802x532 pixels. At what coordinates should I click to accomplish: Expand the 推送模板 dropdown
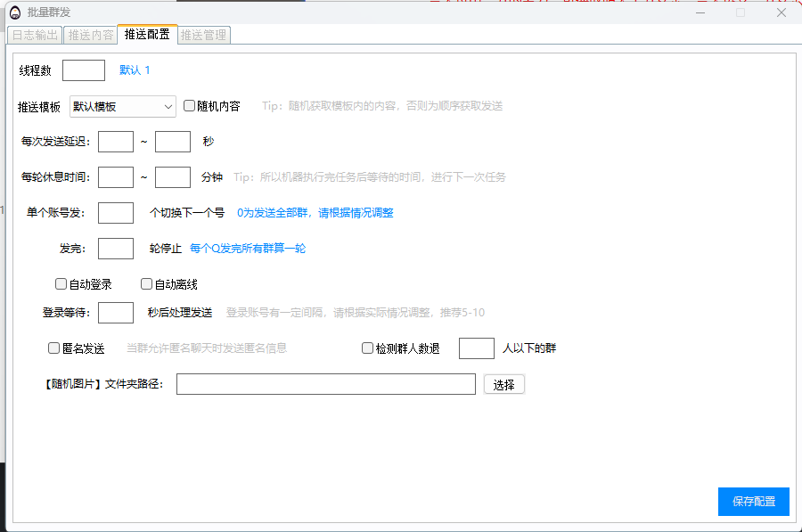tap(123, 106)
